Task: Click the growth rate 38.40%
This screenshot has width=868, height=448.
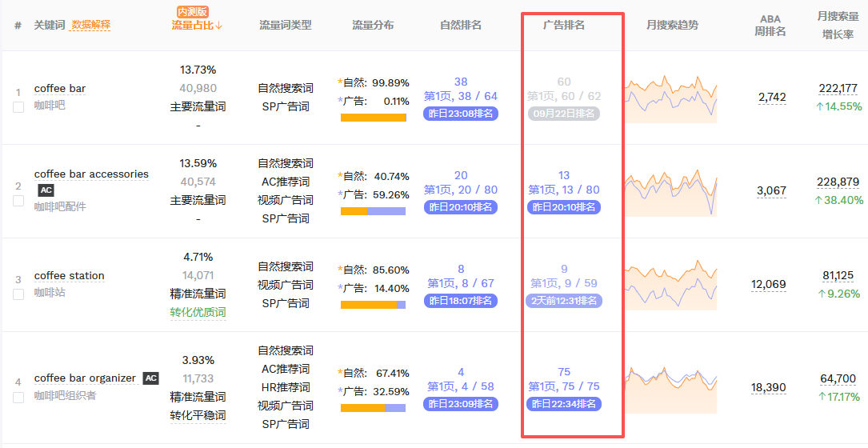Action: (x=838, y=201)
